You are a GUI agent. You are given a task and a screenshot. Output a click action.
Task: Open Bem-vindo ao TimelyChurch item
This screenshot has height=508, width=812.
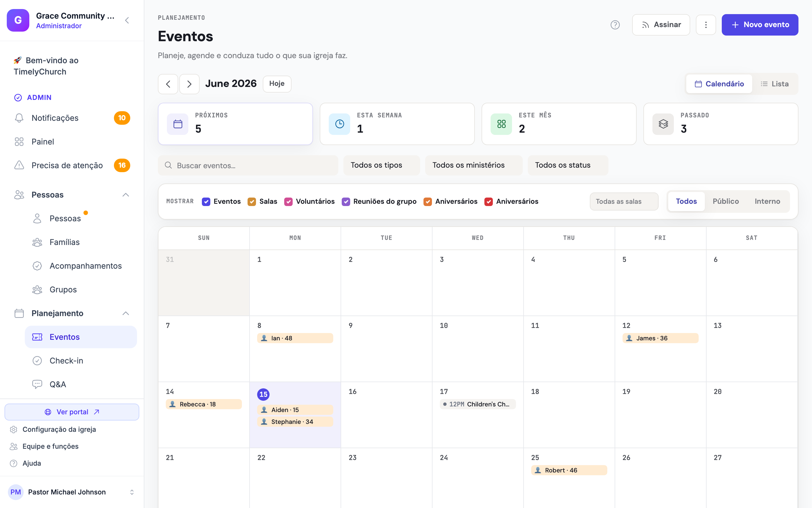pos(72,66)
